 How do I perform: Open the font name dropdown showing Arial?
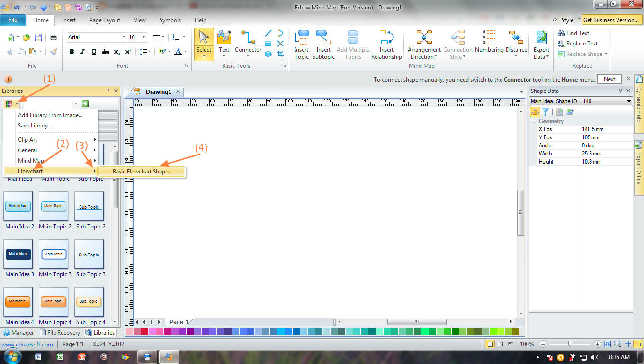click(x=124, y=37)
